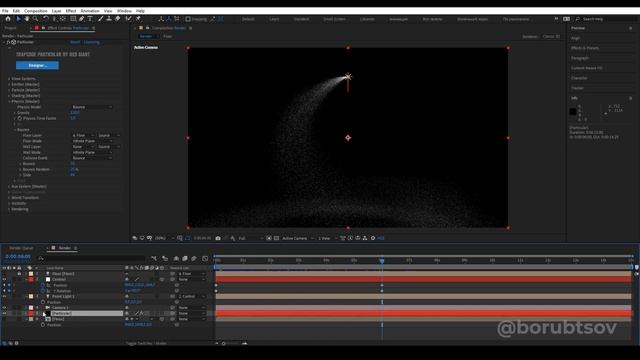Select the Pen tool

click(x=82, y=19)
